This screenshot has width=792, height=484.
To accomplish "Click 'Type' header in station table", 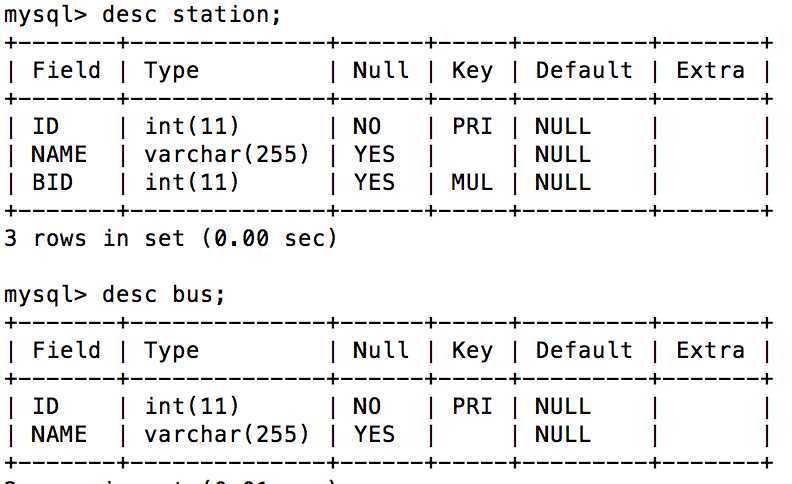I will (171, 70).
